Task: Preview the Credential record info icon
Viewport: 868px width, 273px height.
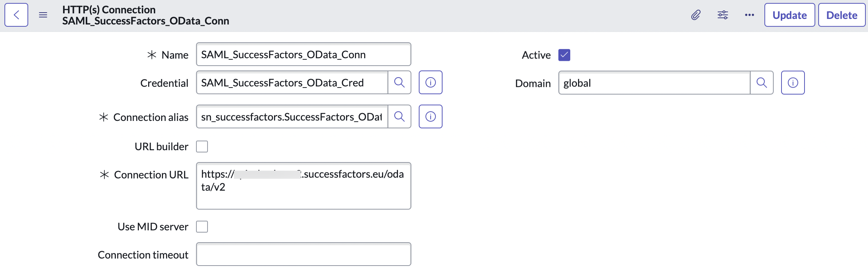Action: point(430,82)
